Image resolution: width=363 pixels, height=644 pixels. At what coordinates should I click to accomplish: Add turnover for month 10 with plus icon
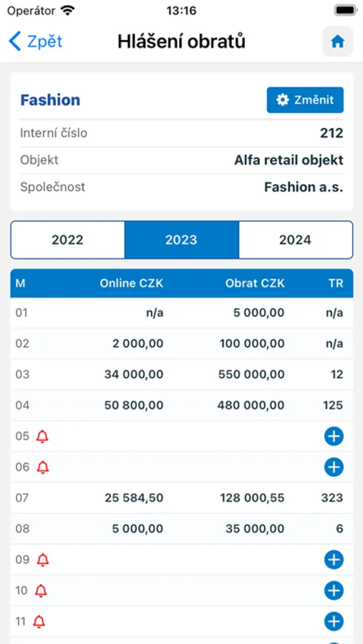tap(334, 590)
